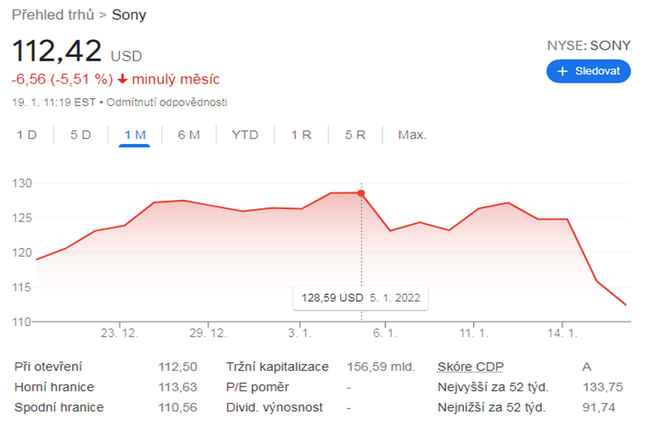Show the Max. history range
The height and width of the screenshot is (426, 650).
coord(411,134)
